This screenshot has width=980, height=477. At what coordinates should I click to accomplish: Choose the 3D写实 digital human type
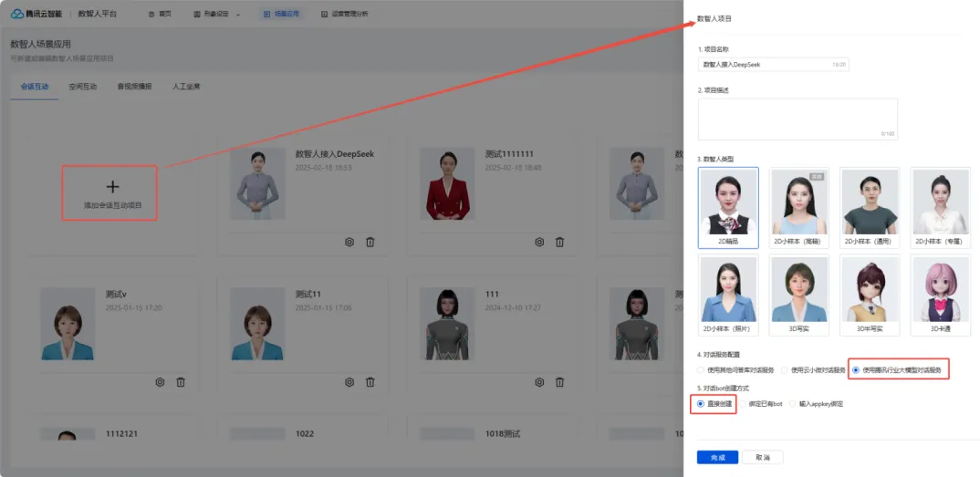click(x=799, y=295)
